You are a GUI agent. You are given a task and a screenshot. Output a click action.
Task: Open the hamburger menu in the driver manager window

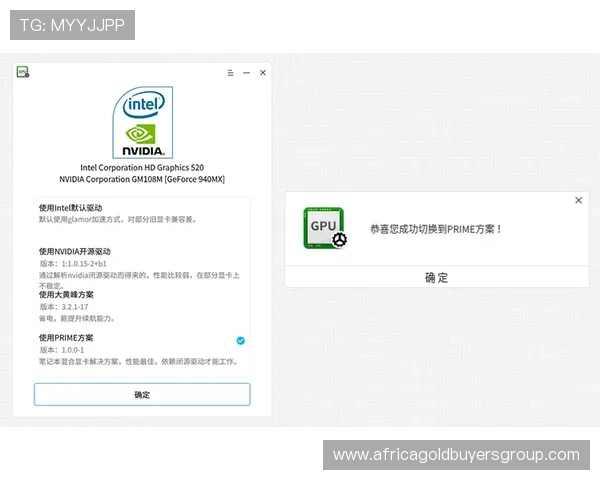230,73
